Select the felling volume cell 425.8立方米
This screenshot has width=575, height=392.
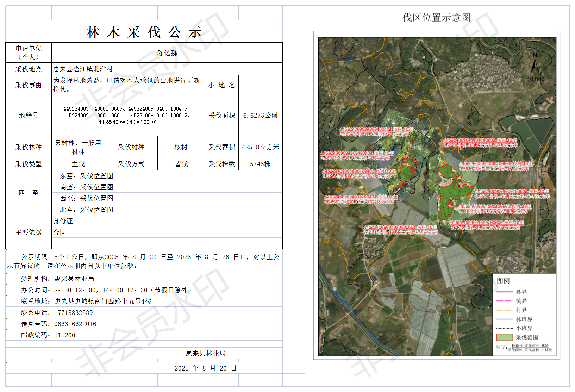point(260,147)
